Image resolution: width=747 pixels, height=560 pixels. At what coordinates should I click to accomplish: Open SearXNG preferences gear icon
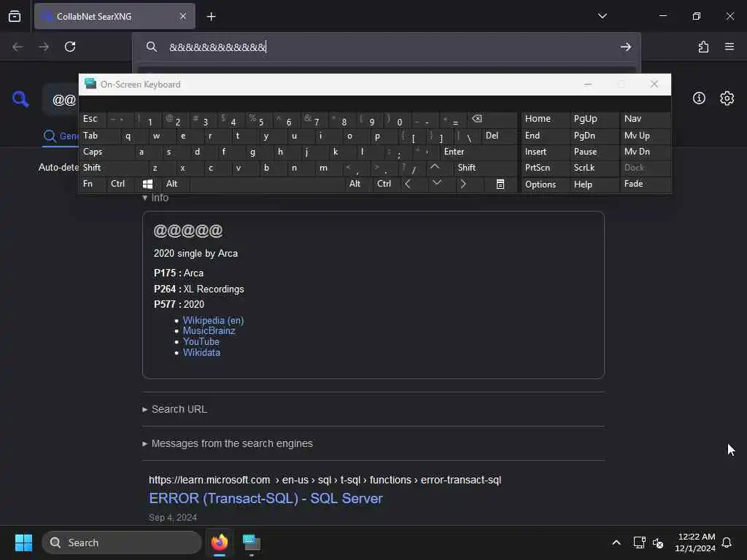pos(727,98)
